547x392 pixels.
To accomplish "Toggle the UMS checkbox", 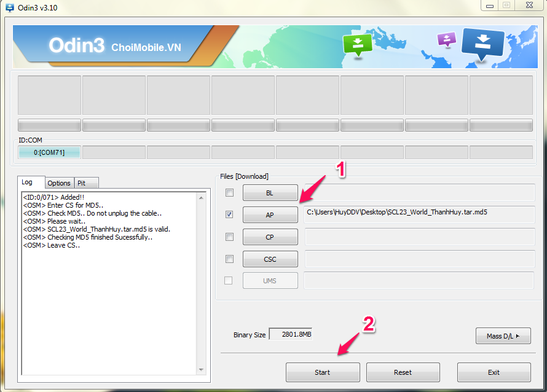I will pos(228,280).
